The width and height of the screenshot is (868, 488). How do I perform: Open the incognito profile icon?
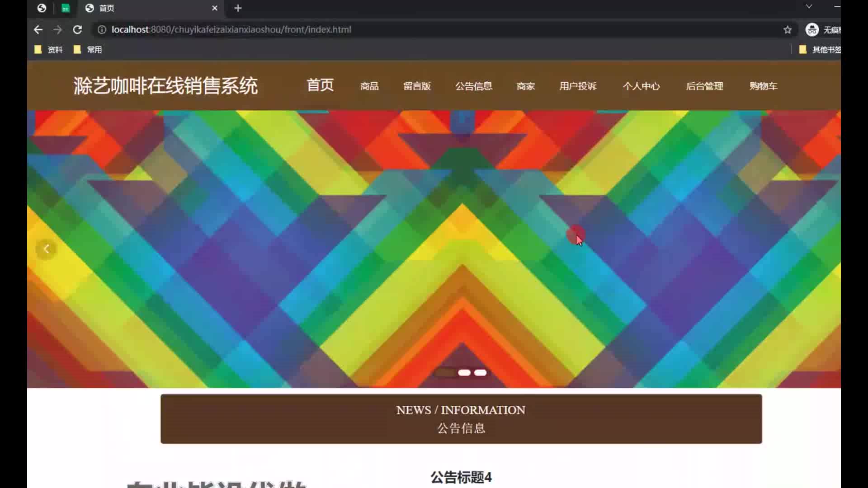pos(812,30)
